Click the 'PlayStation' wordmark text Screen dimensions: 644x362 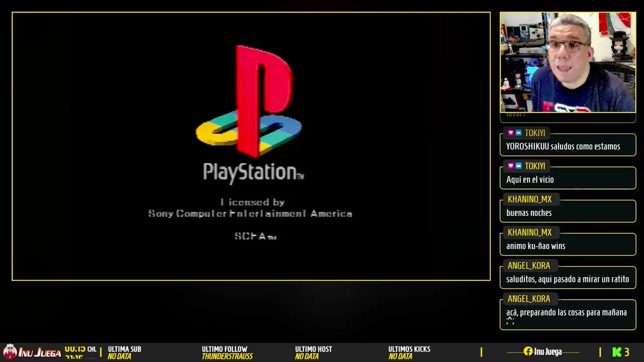pyautogui.click(x=253, y=172)
